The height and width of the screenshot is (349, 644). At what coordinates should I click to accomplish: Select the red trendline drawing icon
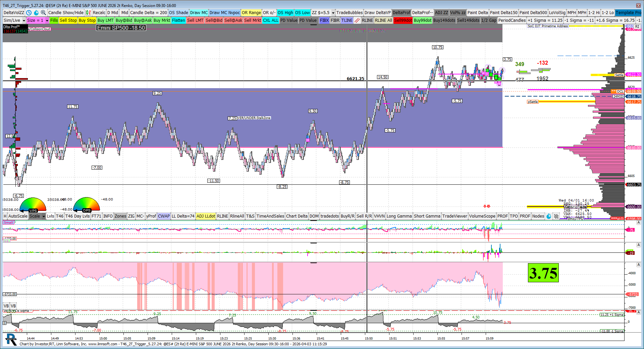pos(357,20)
